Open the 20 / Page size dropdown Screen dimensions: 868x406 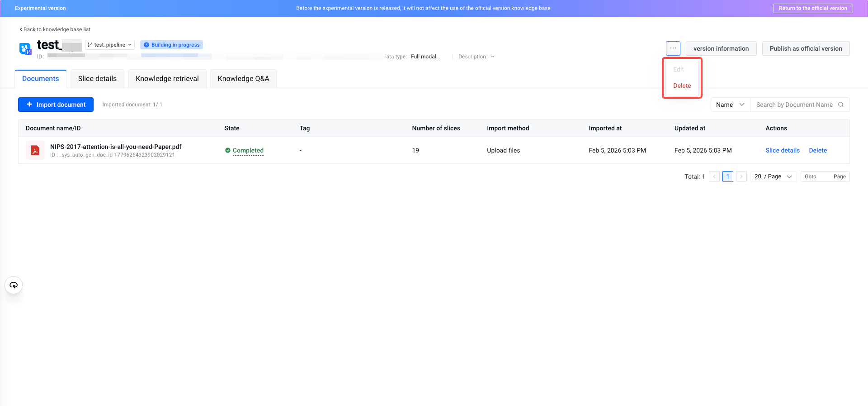pos(773,177)
